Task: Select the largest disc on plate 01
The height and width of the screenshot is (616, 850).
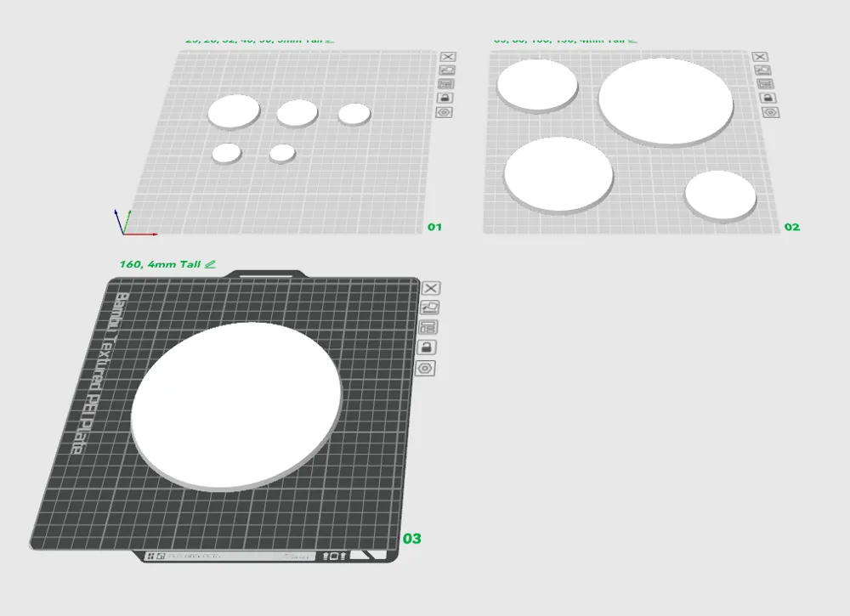Action: [x=234, y=111]
